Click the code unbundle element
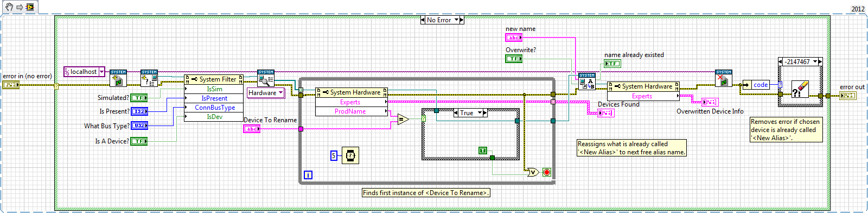 pyautogui.click(x=761, y=85)
